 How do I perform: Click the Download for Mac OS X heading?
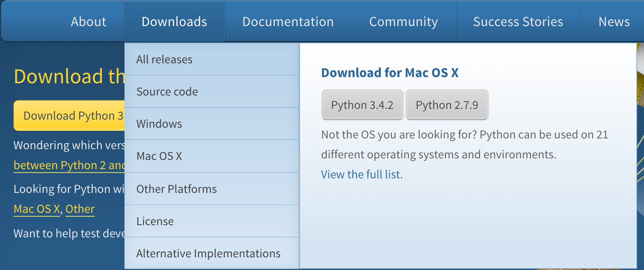390,73
